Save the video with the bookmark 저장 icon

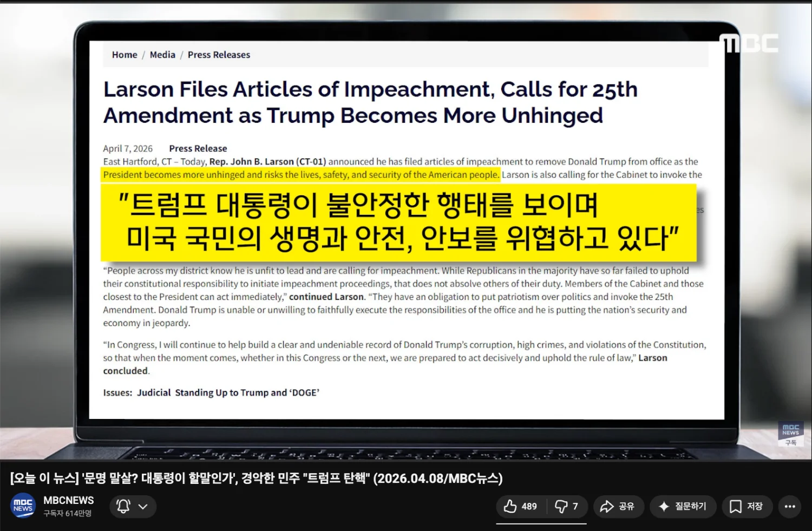(736, 506)
